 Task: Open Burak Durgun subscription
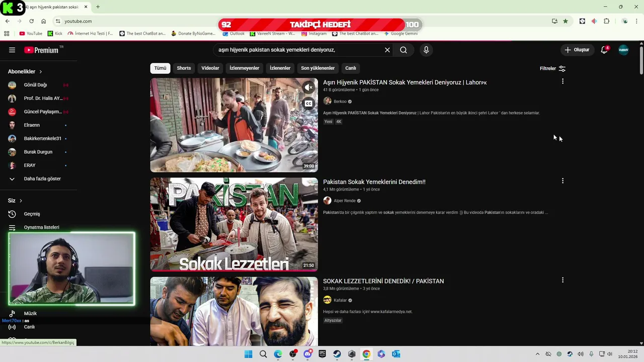(x=38, y=152)
